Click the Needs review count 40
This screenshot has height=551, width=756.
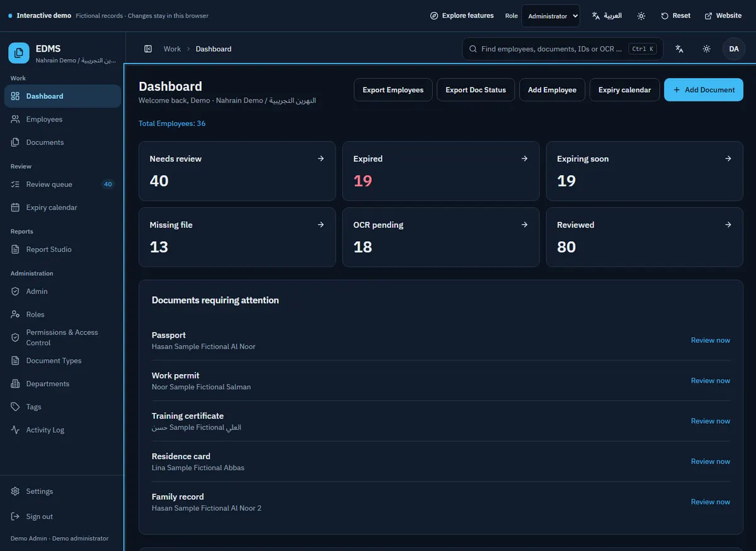(x=159, y=181)
